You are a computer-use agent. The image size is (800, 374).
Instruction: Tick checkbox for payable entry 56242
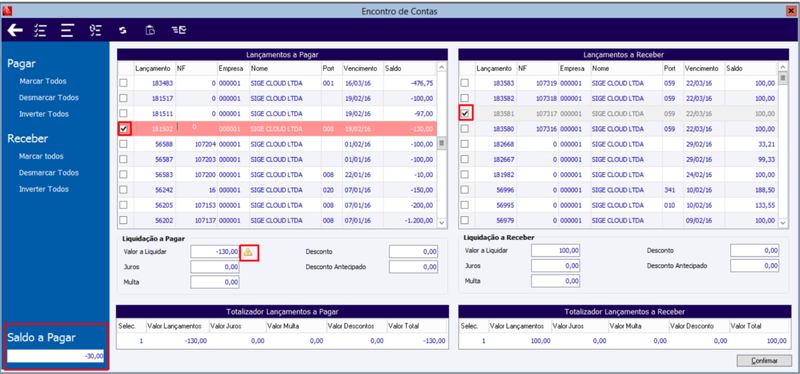123,190
